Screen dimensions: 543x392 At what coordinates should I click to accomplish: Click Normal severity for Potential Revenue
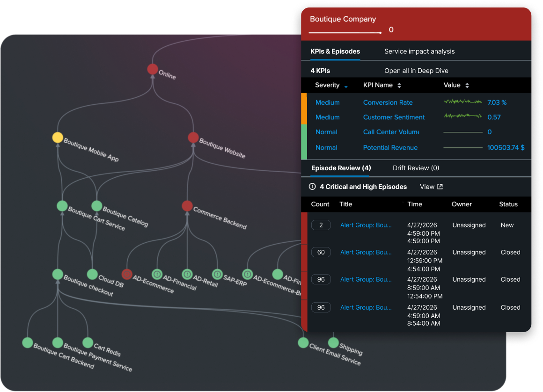coord(326,147)
